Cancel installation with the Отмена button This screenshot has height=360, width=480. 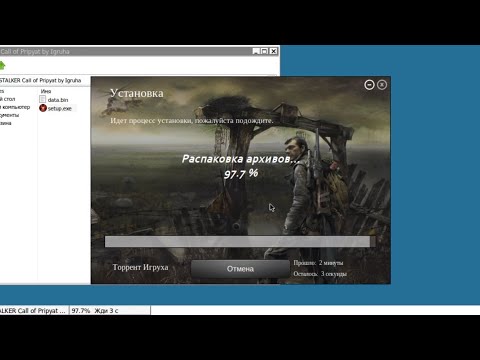coord(240,268)
